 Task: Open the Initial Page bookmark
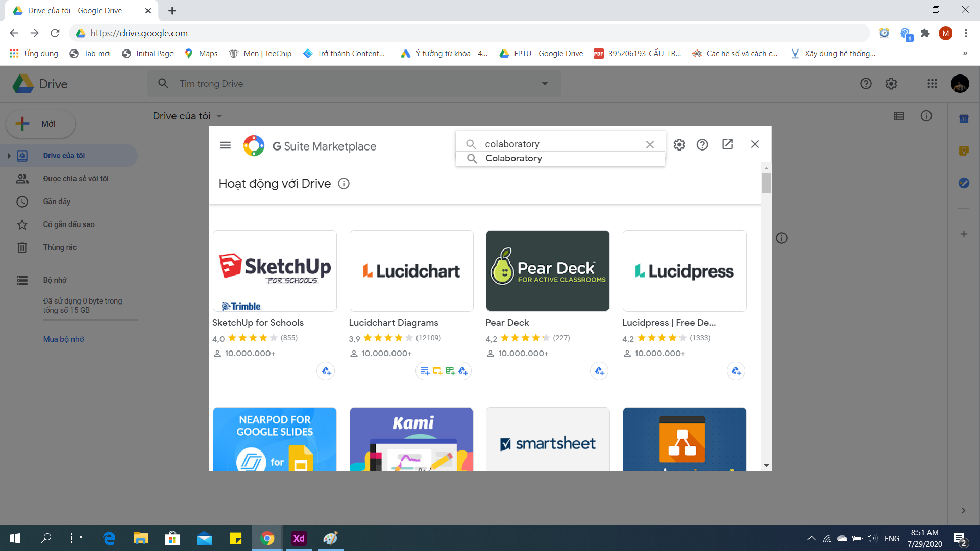click(x=148, y=54)
